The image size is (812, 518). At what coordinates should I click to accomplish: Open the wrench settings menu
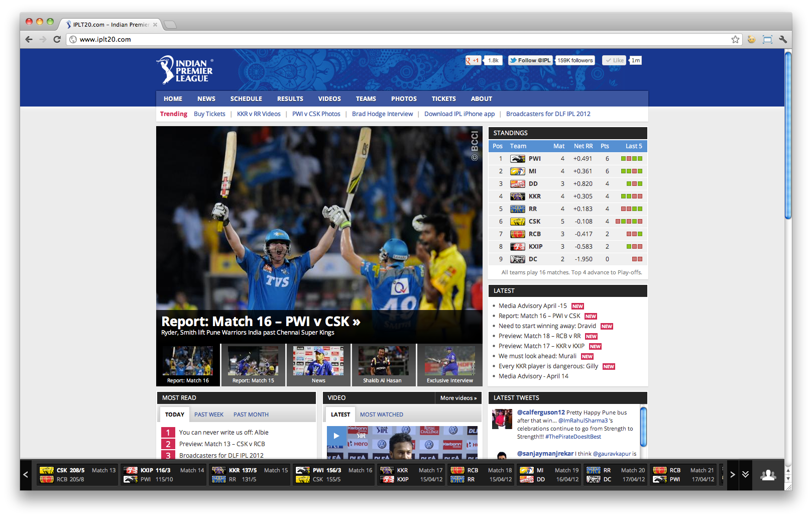point(783,39)
